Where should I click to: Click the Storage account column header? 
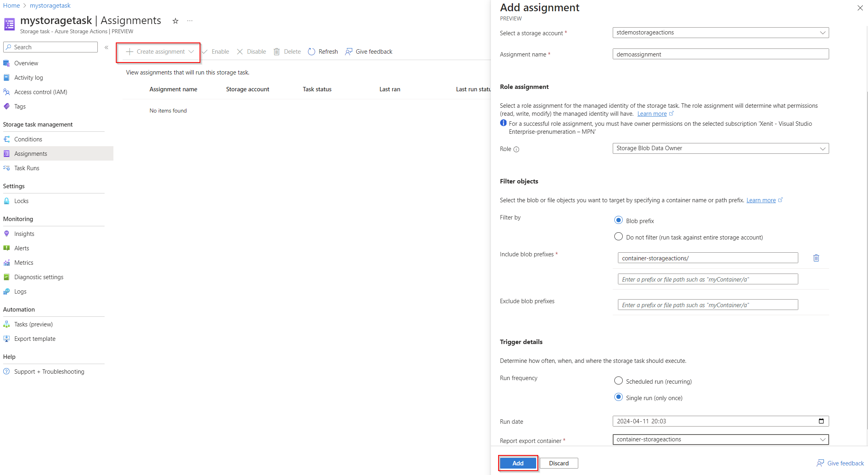pyautogui.click(x=247, y=89)
